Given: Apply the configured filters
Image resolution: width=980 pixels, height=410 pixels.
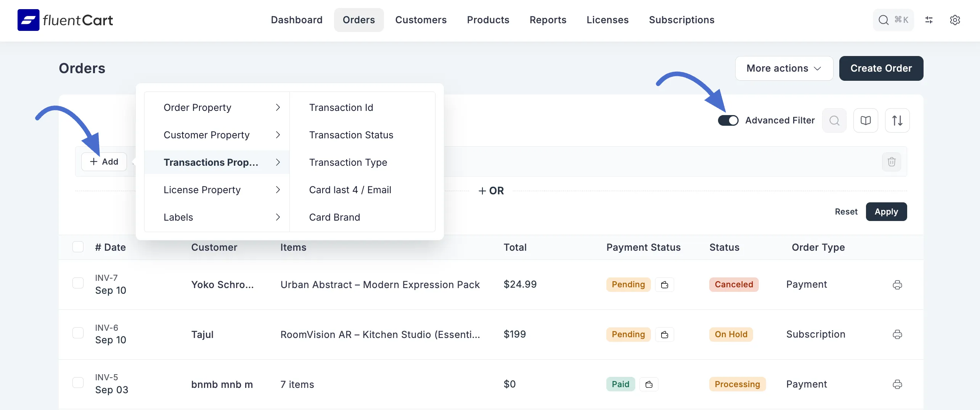Looking at the screenshot, I should [x=886, y=211].
